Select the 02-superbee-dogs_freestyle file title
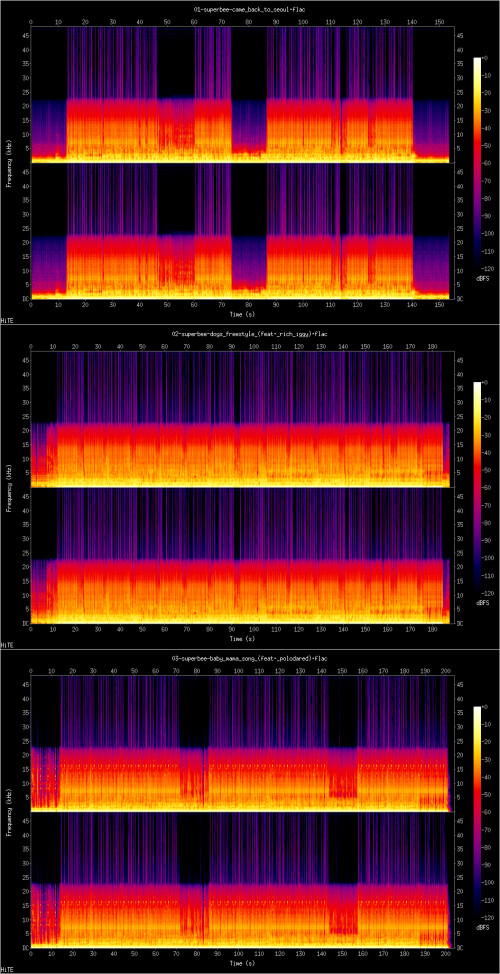Screen dimensions: 500x974 click(x=249, y=334)
